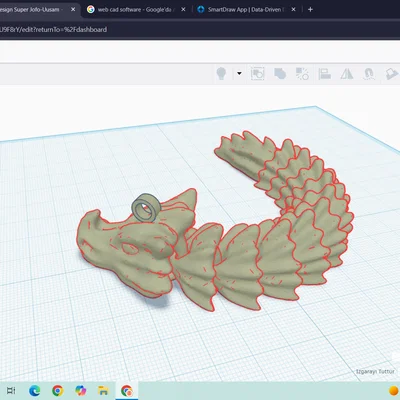Click the snap grid setting label
Screen dimensions: 400x400
click(x=375, y=371)
